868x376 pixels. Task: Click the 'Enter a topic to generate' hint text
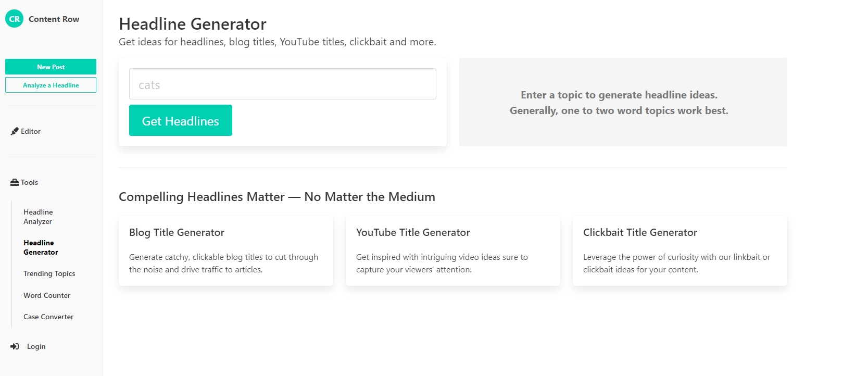(x=619, y=103)
